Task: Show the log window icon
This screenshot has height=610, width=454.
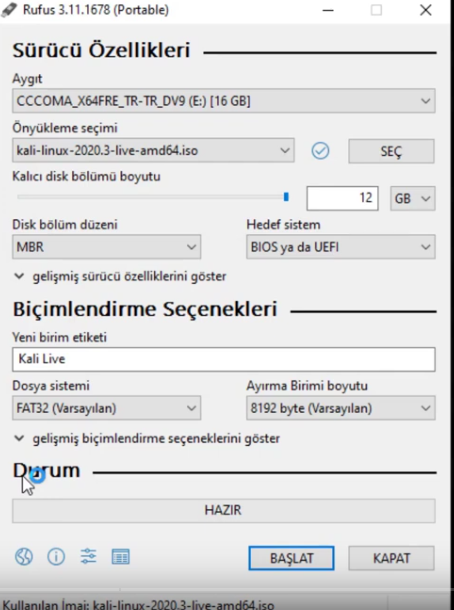Action: (x=121, y=557)
